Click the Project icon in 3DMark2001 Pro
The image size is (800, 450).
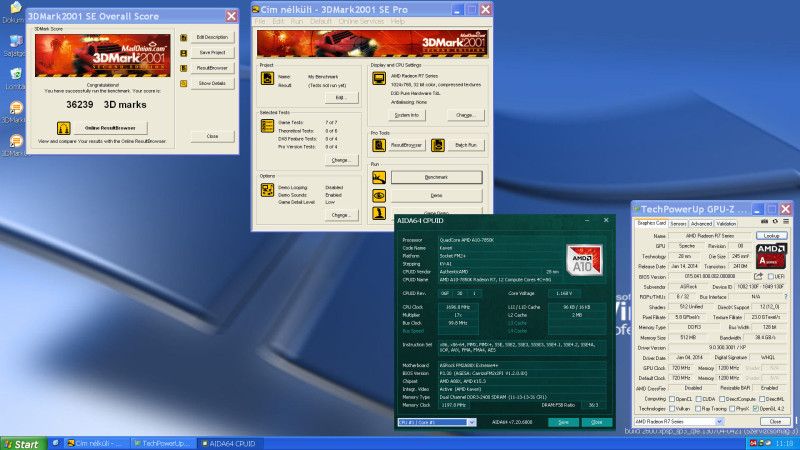pyautogui.click(x=267, y=78)
